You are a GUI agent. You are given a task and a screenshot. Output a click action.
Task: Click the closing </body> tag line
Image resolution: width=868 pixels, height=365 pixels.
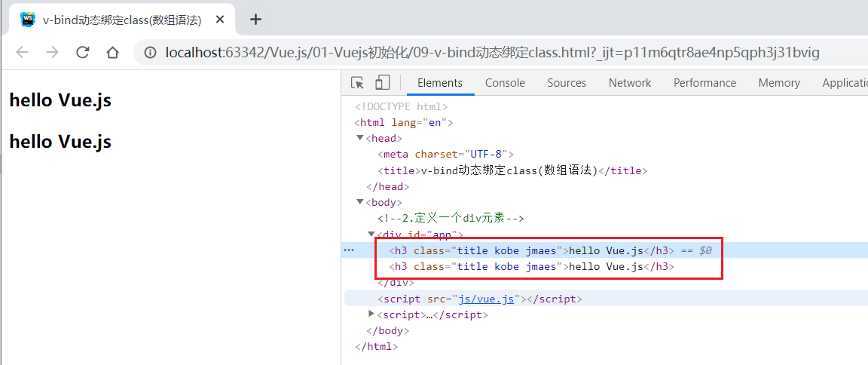click(387, 331)
